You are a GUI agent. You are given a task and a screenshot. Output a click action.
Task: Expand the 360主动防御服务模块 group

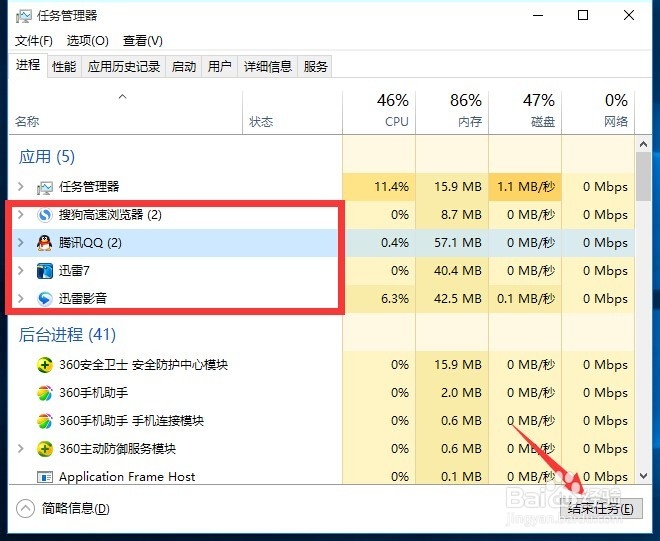(x=20, y=448)
